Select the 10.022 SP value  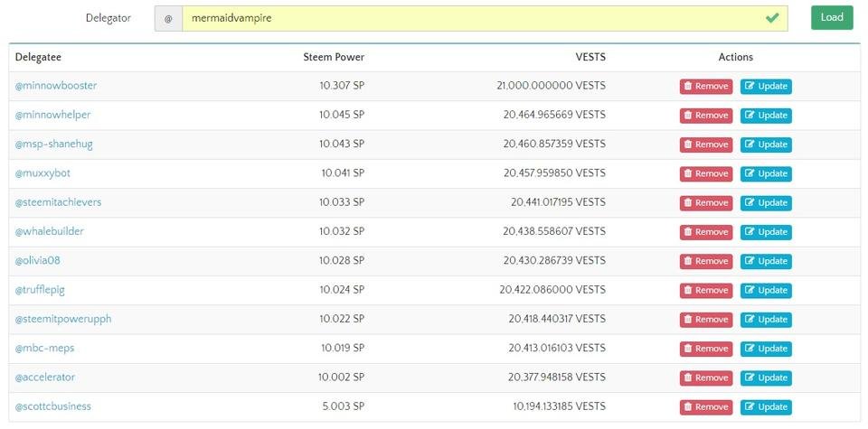click(342, 320)
